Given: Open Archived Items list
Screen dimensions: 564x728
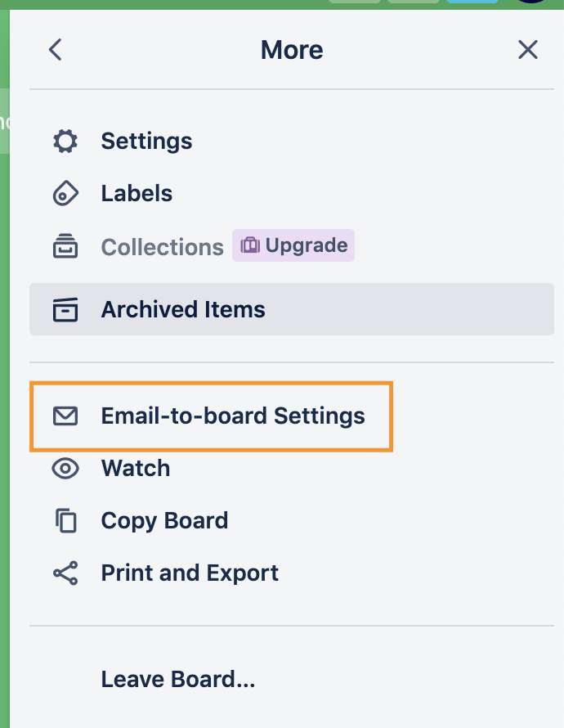Looking at the screenshot, I should pos(183,310).
